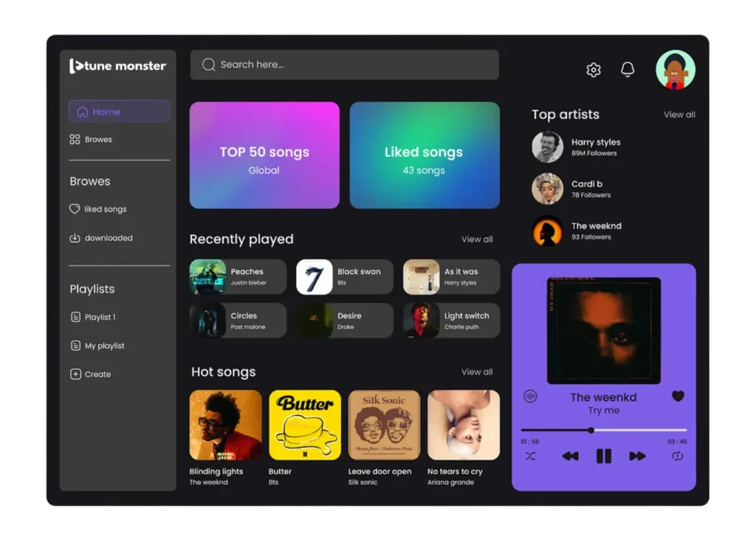
Task: Click the song progress slider knob
Action: (x=591, y=430)
